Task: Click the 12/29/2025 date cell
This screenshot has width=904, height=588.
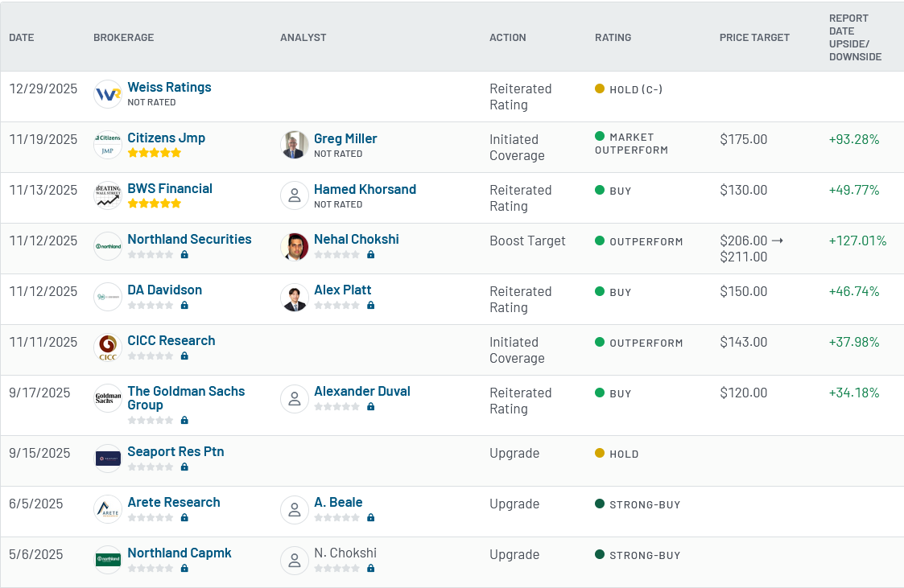Action: (43, 88)
